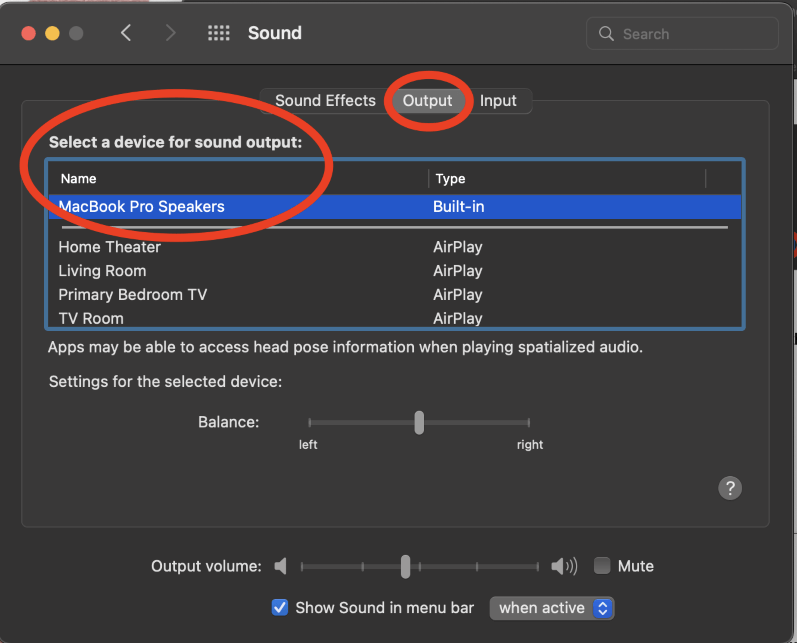The image size is (797, 643).
Task: Click the Balance slider handle
Action: point(419,422)
